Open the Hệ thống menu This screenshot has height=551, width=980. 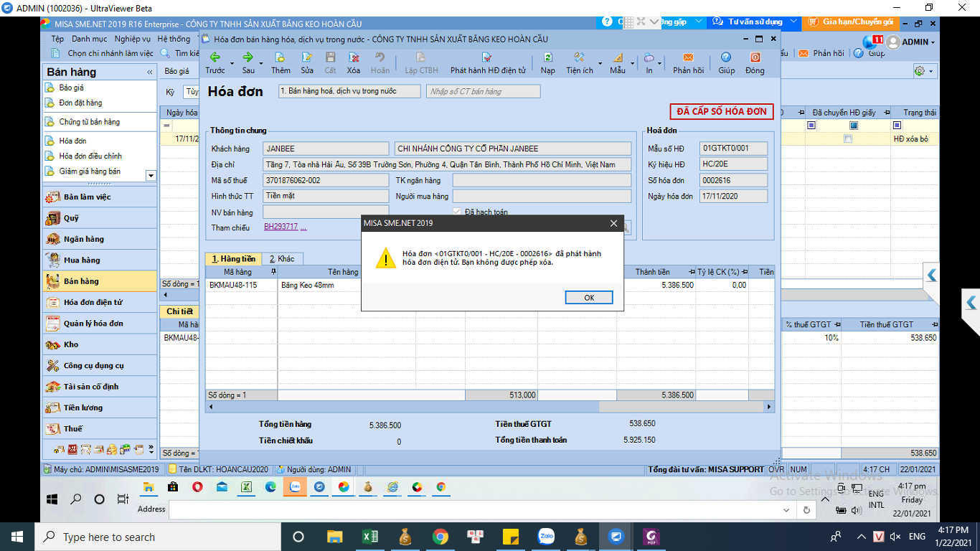174,39
